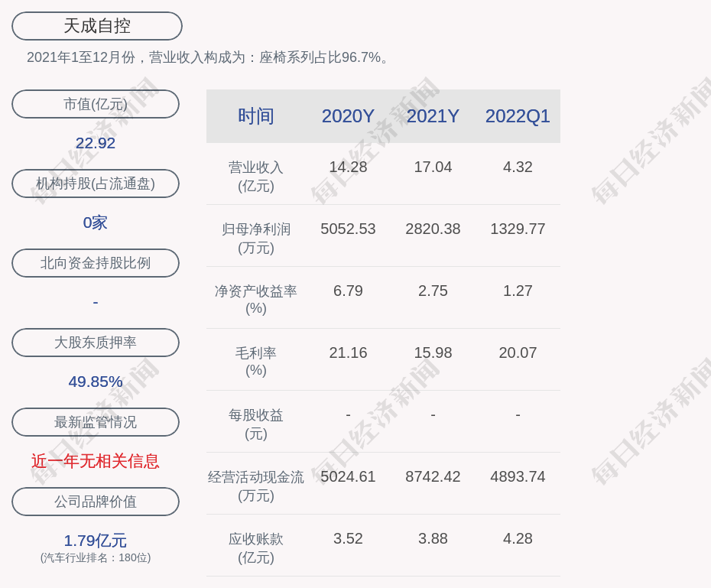Click the 机构持股(占流通盘) label pill
This screenshot has height=588, width=711.
96,184
